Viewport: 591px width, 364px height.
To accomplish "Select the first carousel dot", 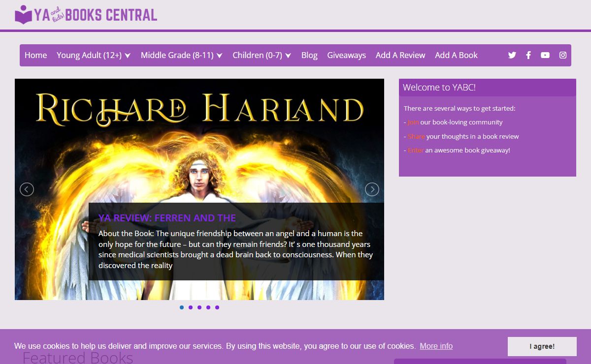I will click(x=182, y=307).
